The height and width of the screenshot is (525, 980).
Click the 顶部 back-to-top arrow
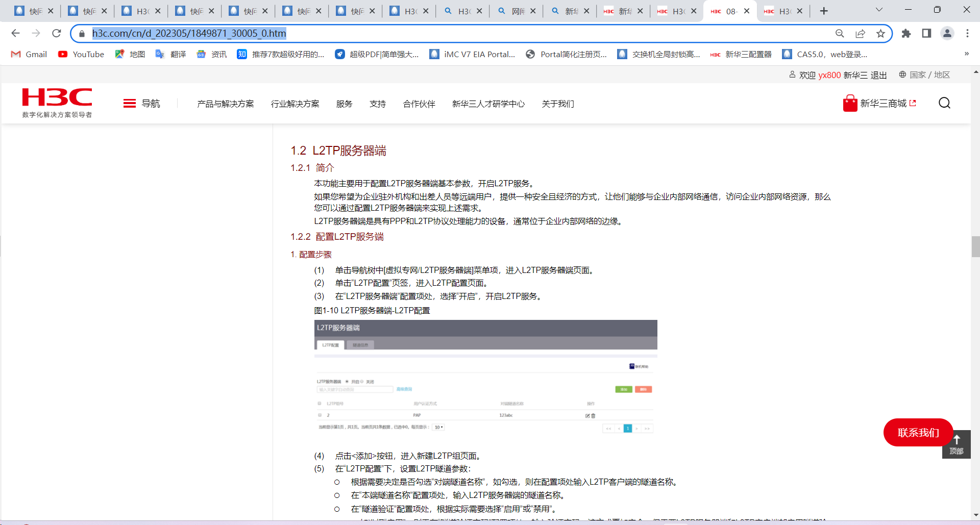coord(956,444)
